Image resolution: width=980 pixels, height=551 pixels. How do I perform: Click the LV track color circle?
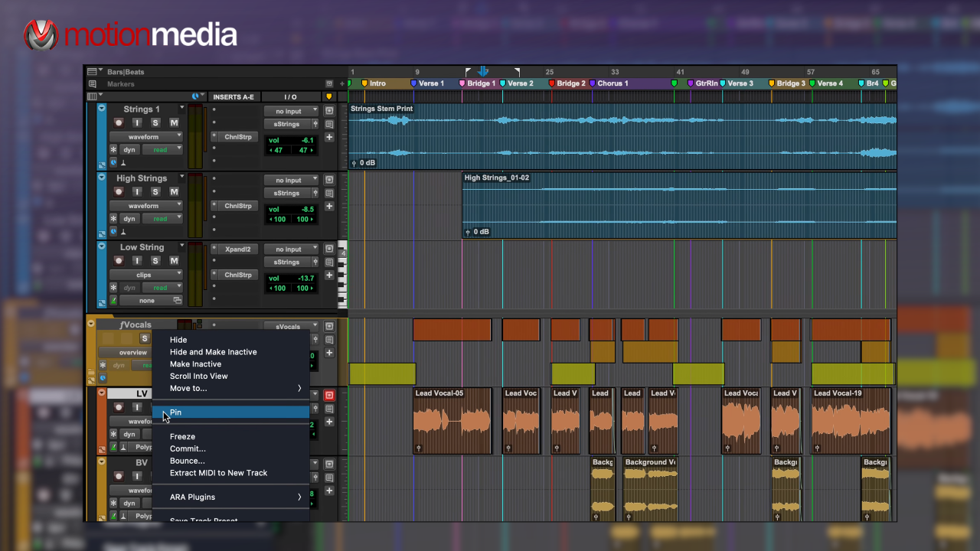click(102, 393)
